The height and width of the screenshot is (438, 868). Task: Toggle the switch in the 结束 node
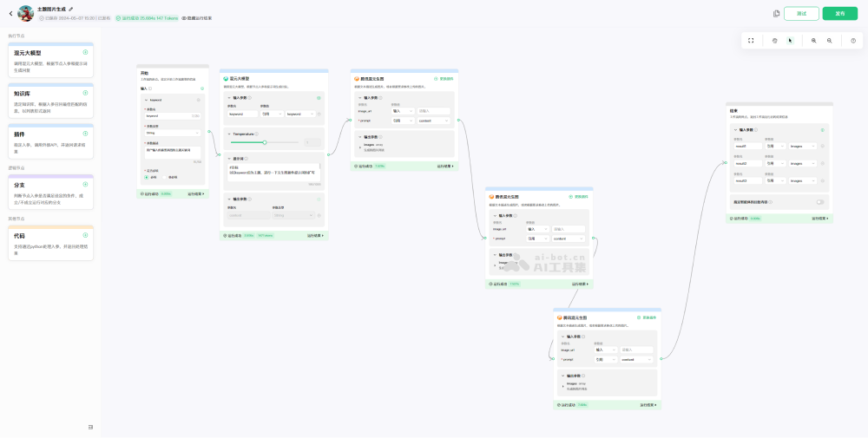coord(819,202)
